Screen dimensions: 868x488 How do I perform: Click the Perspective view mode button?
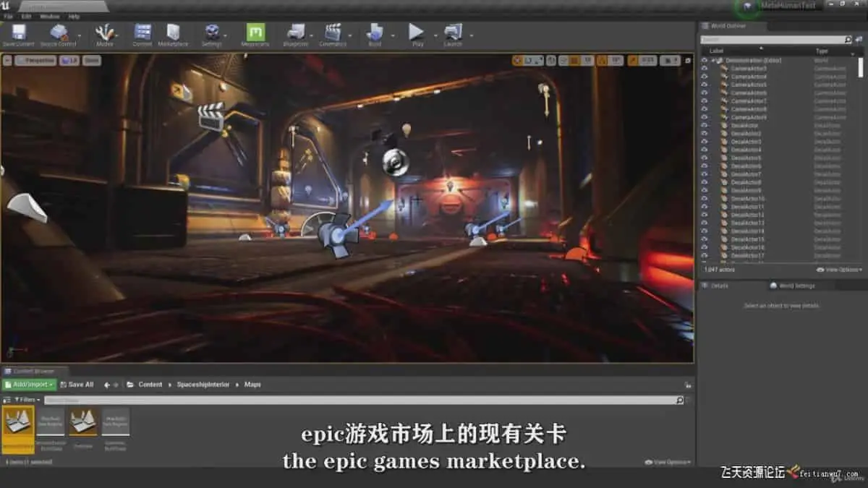coord(36,61)
